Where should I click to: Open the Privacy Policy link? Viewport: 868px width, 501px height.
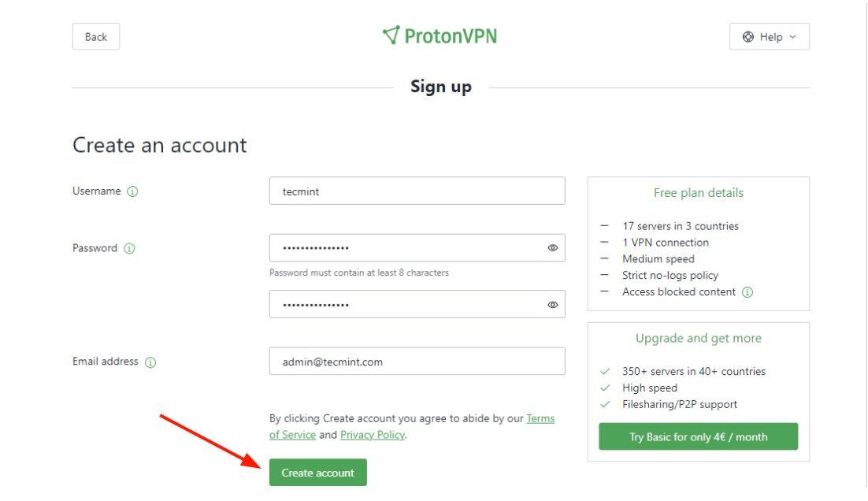[373, 435]
